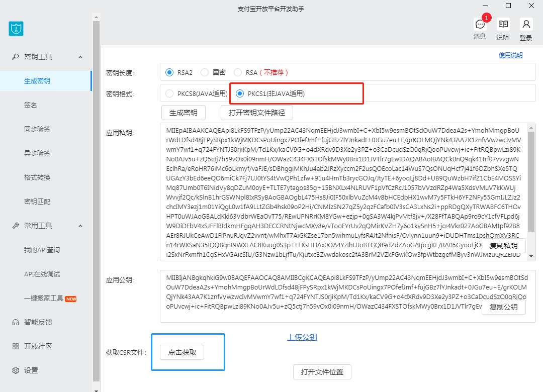The width and height of the screenshot is (543, 392).
Task: Click the 点击获取 CSR button
Action: (x=182, y=352)
